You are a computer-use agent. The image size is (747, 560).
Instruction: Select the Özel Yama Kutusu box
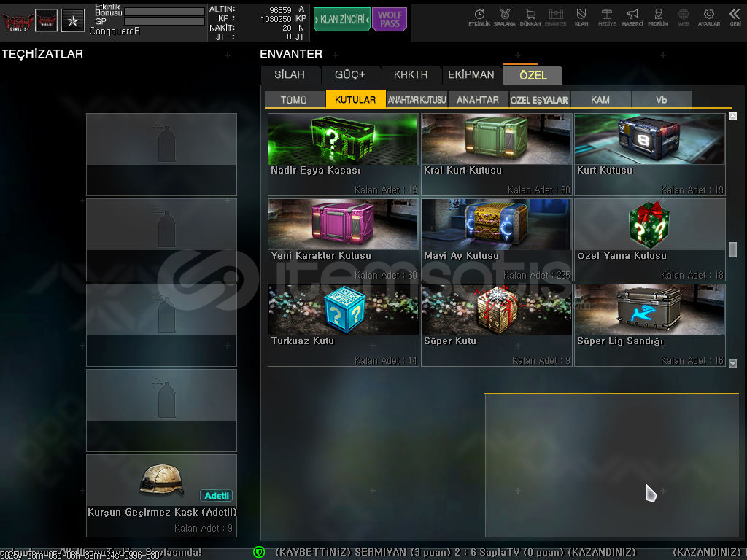(650, 239)
